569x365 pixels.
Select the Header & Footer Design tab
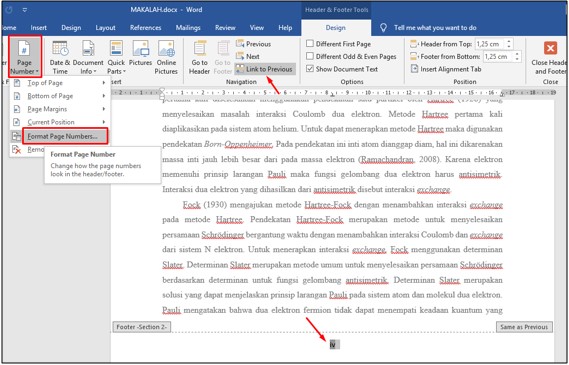pyautogui.click(x=336, y=28)
